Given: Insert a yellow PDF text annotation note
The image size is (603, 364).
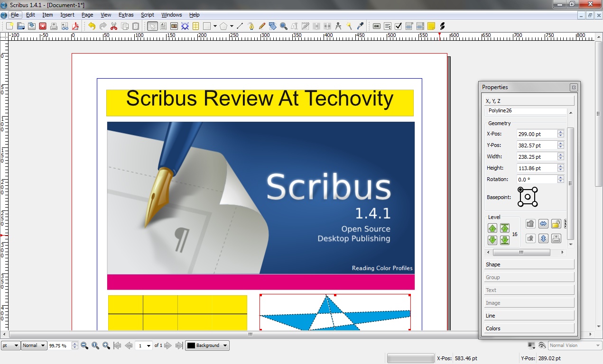Looking at the screenshot, I should tap(431, 26).
